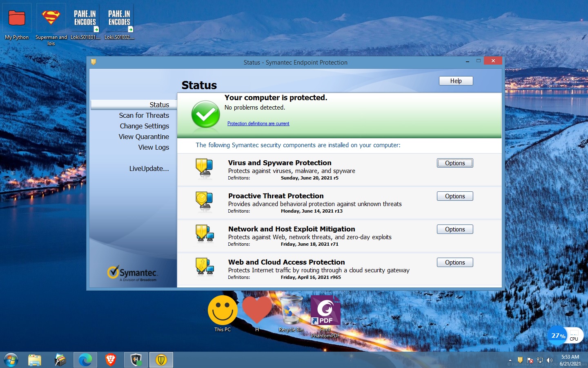
Task: Click the Virus and Spyware Protection shield icon
Action: click(204, 168)
